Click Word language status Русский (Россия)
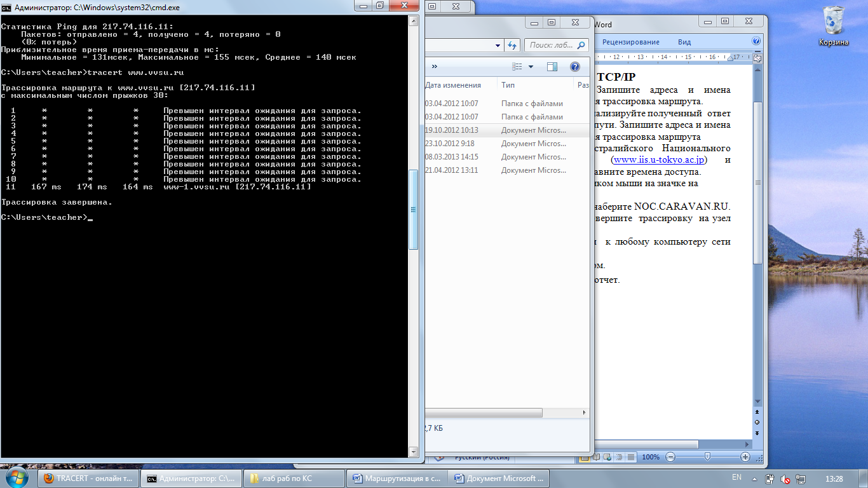The width and height of the screenshot is (868, 488). point(482,457)
